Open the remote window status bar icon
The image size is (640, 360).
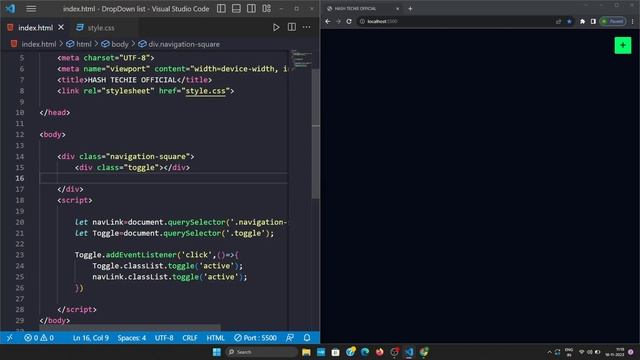click(10, 338)
